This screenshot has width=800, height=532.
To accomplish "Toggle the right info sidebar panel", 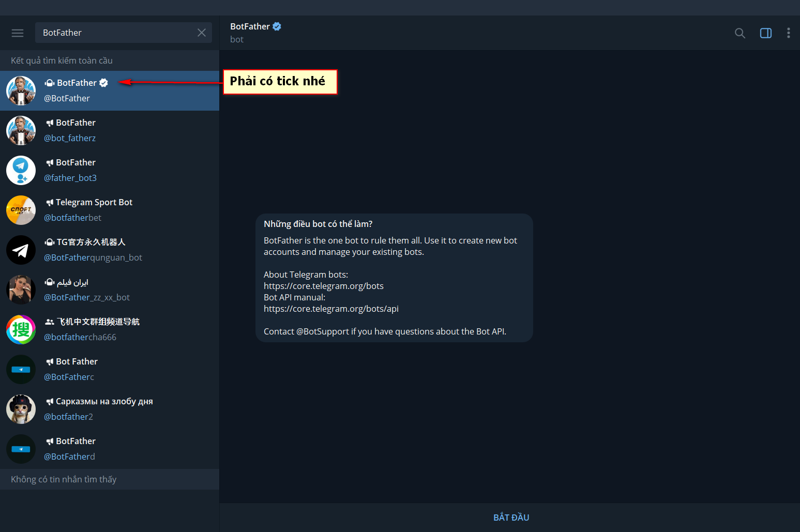I will point(765,33).
